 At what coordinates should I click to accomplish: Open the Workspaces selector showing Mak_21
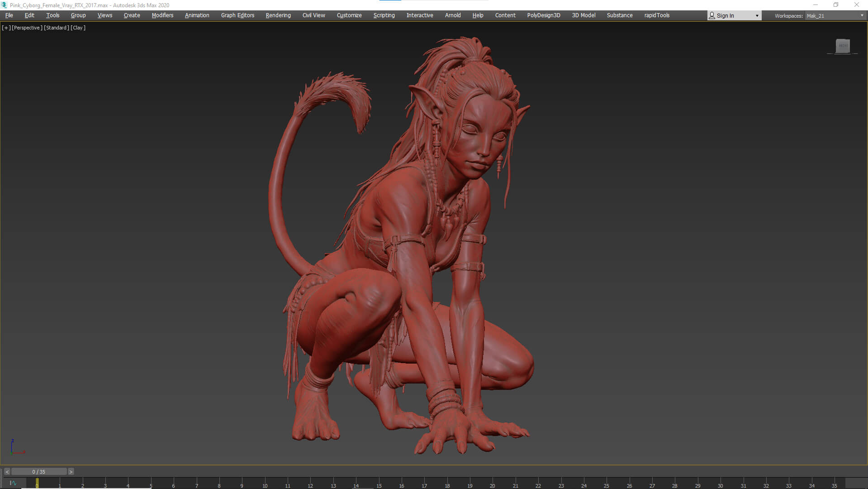835,16
